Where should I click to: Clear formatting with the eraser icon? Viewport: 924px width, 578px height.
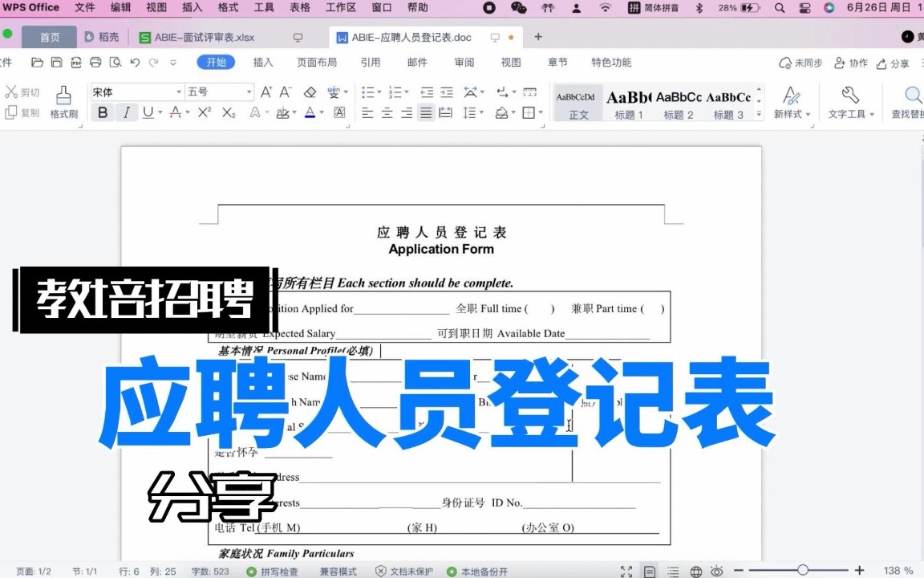coord(309,91)
